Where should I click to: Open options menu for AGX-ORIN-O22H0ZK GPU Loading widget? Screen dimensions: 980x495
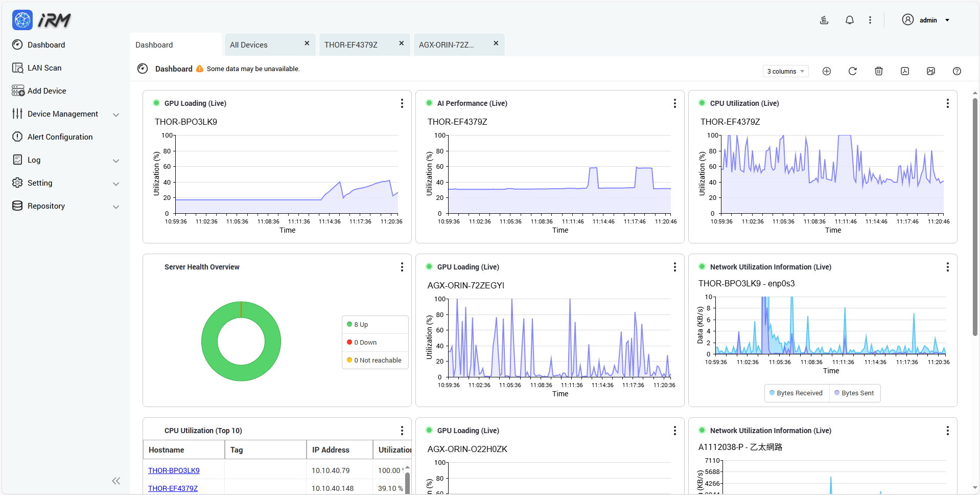[x=675, y=431]
